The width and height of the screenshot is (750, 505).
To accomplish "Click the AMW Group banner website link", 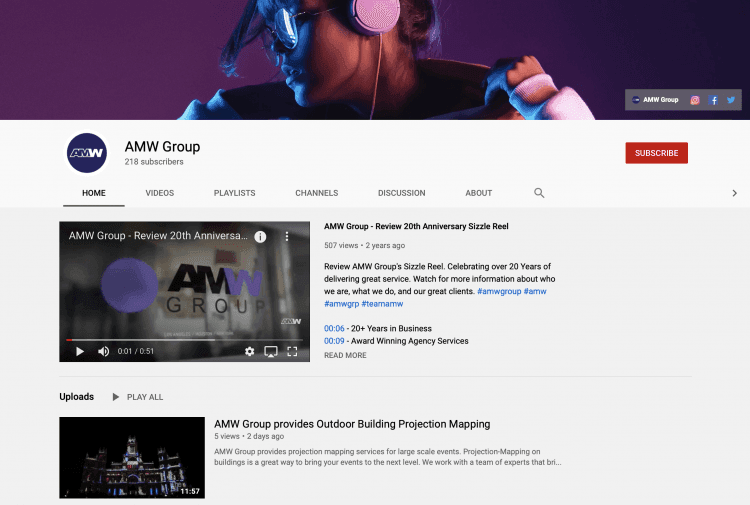I will 655,100.
